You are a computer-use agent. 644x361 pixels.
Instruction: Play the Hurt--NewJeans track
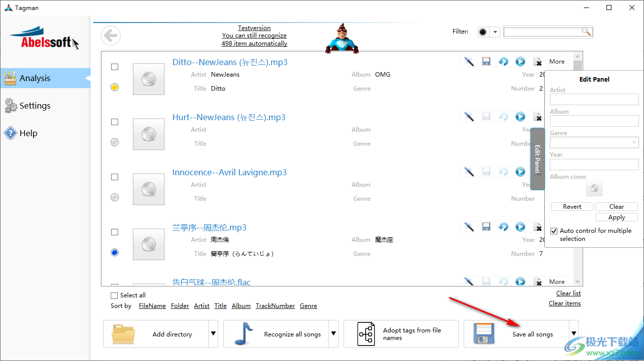(x=520, y=117)
